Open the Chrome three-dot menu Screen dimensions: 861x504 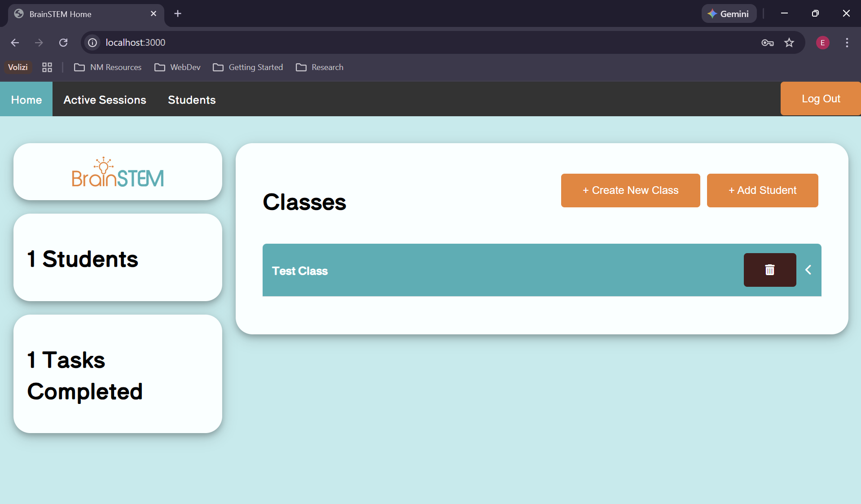coord(847,43)
